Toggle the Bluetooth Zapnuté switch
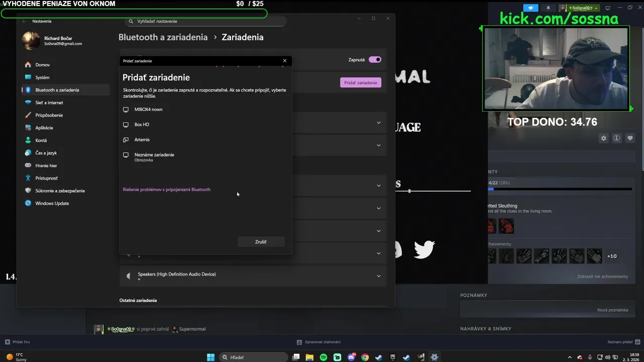This screenshot has width=644, height=362. coord(375,59)
